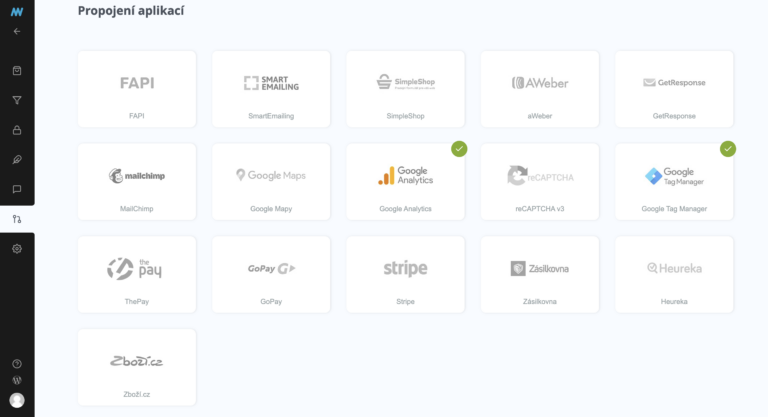
Task: Click the app logo at top-left
Action: (17, 11)
